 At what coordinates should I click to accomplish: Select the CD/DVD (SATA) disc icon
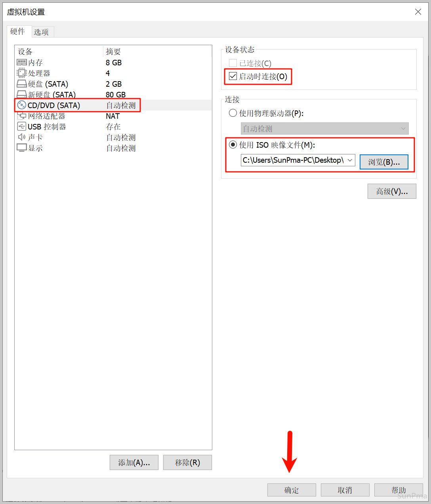coord(22,105)
